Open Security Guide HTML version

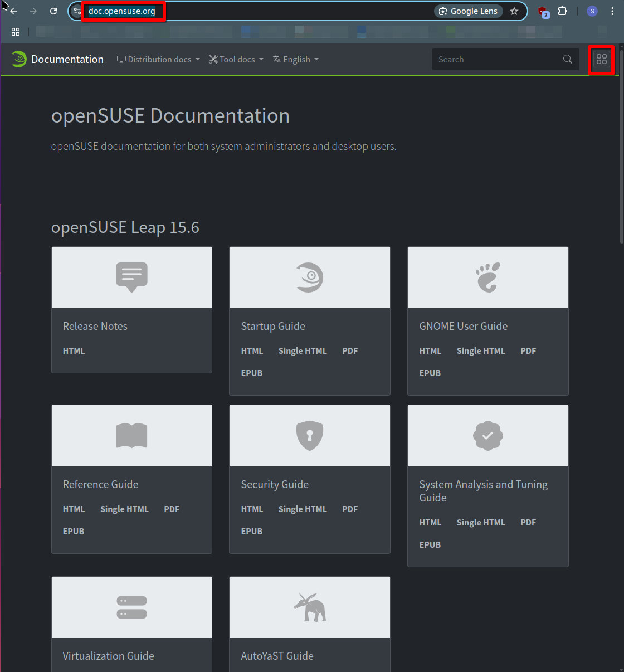[x=252, y=509]
